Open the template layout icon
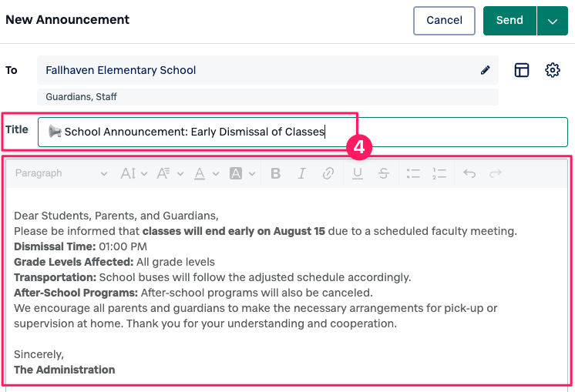The image size is (575, 392). click(x=522, y=70)
